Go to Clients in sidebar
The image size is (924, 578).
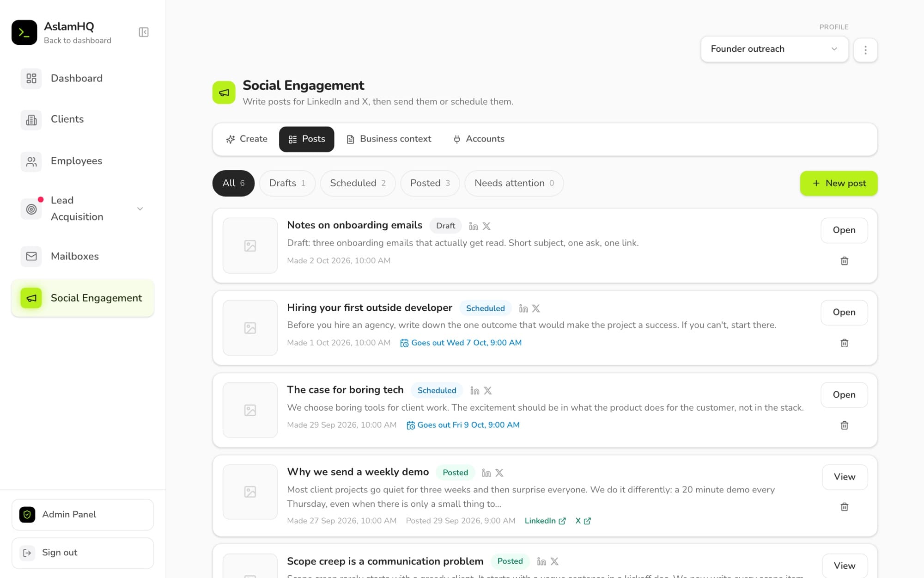pos(83,120)
